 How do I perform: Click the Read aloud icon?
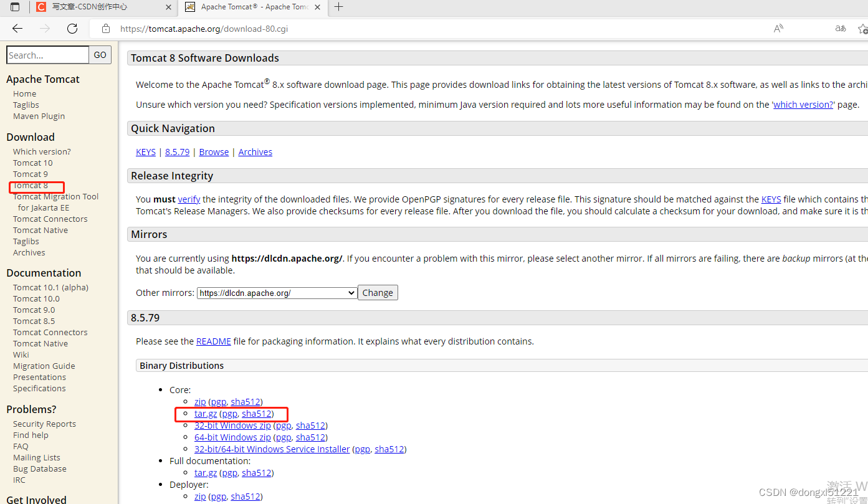pos(778,29)
